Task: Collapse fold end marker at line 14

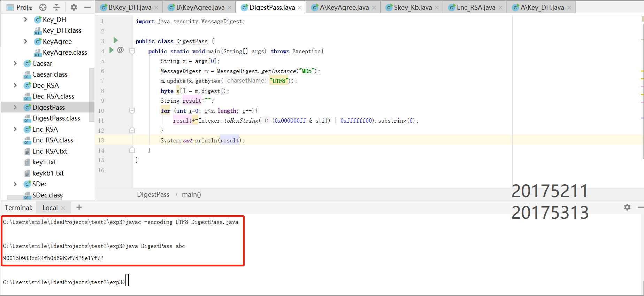Action: point(132,150)
